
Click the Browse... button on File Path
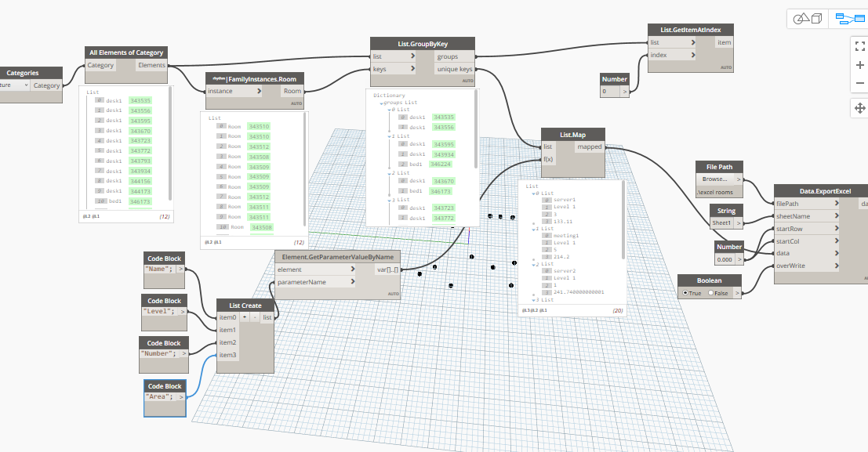point(715,179)
